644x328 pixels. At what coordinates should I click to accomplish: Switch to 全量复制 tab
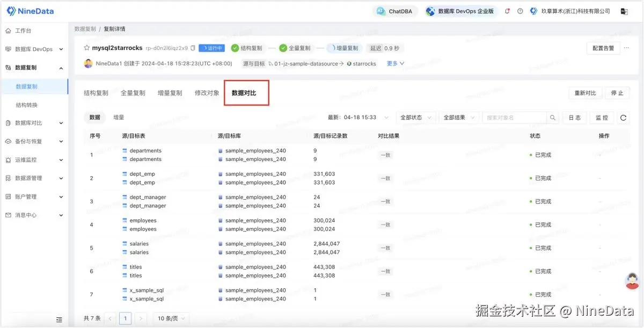133,93
